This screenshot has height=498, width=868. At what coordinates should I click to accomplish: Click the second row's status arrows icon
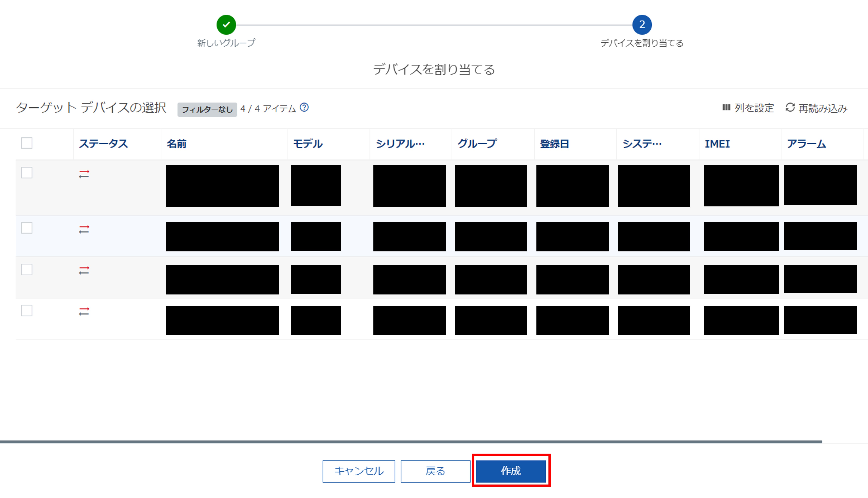tap(84, 229)
